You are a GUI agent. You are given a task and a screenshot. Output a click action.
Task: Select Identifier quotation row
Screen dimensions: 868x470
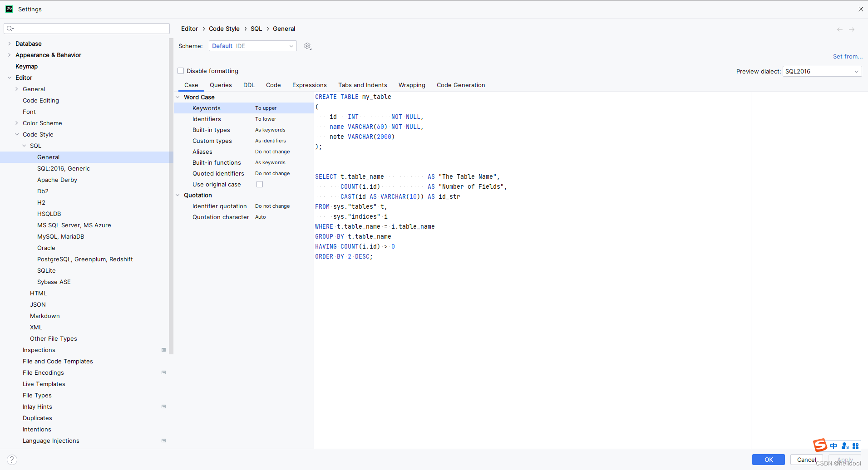[x=244, y=206]
